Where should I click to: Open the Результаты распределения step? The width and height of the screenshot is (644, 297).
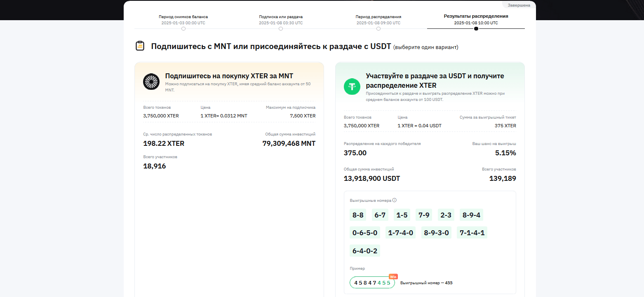pos(476,19)
